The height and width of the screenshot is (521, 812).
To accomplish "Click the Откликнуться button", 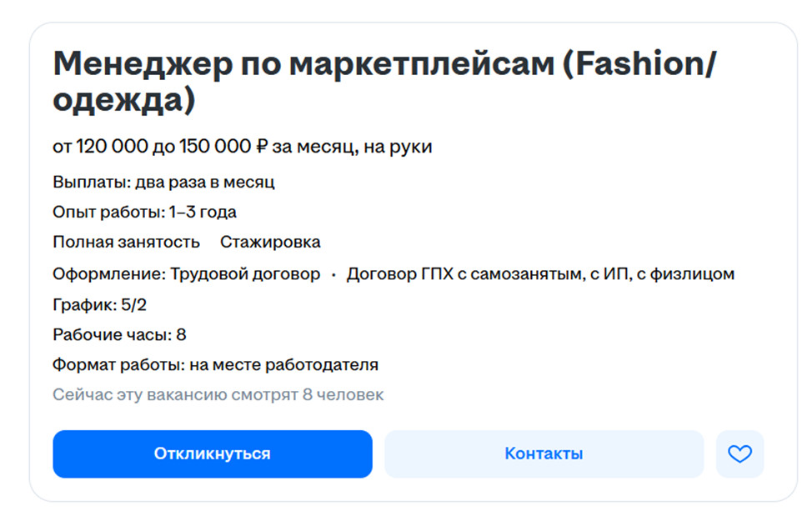I will [212, 454].
